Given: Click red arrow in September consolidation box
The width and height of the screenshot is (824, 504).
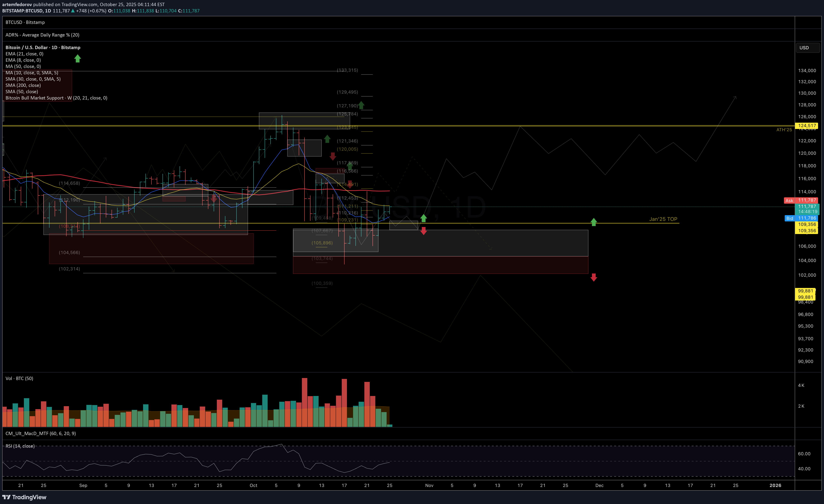Looking at the screenshot, I should pyautogui.click(x=214, y=199).
